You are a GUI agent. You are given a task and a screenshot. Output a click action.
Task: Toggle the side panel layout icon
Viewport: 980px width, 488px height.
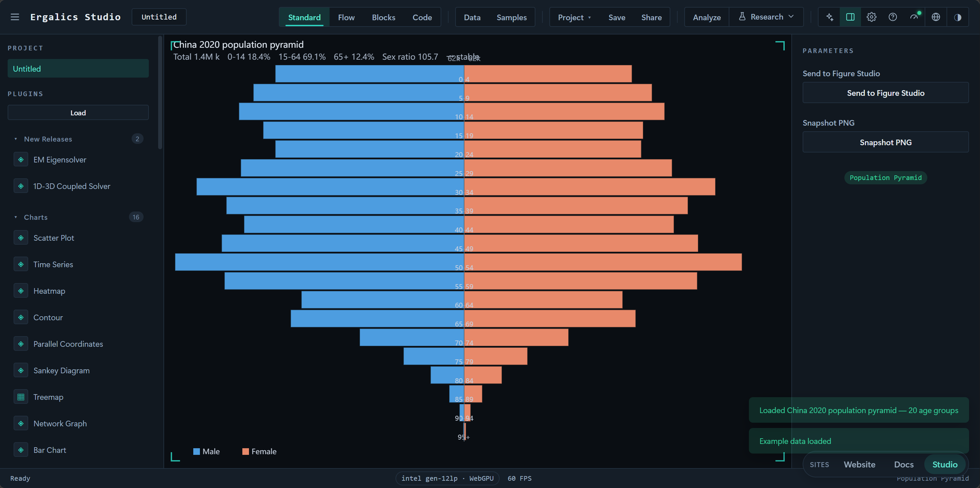pos(850,17)
